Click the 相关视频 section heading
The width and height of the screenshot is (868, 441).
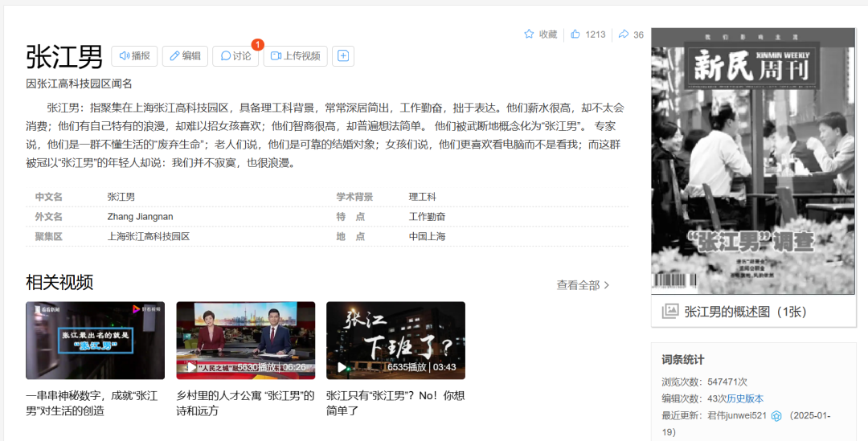click(x=59, y=282)
